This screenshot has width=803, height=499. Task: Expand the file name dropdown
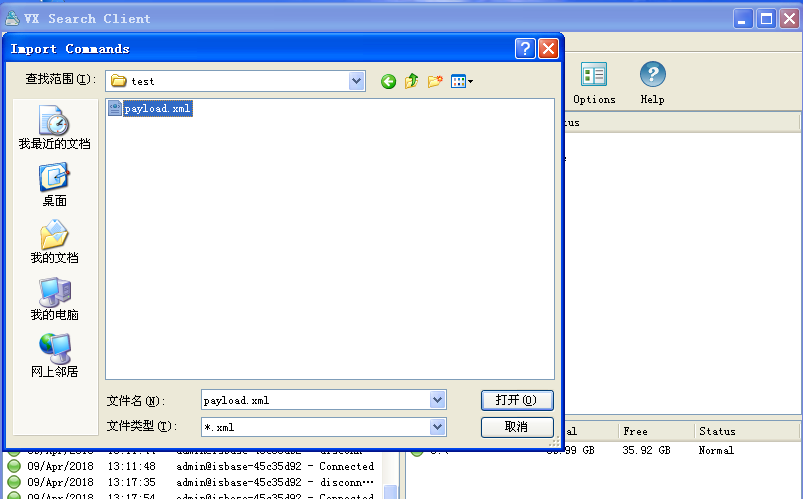pyautogui.click(x=437, y=400)
